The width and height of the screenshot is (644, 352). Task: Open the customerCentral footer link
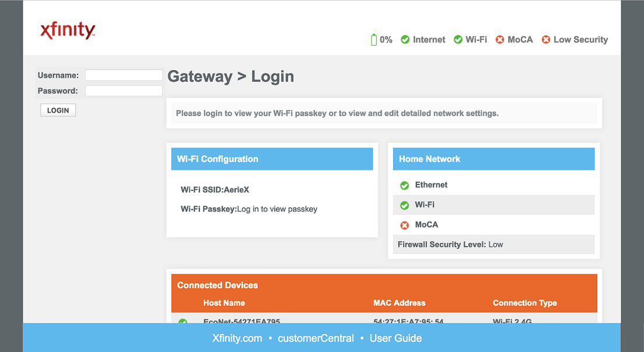315,338
